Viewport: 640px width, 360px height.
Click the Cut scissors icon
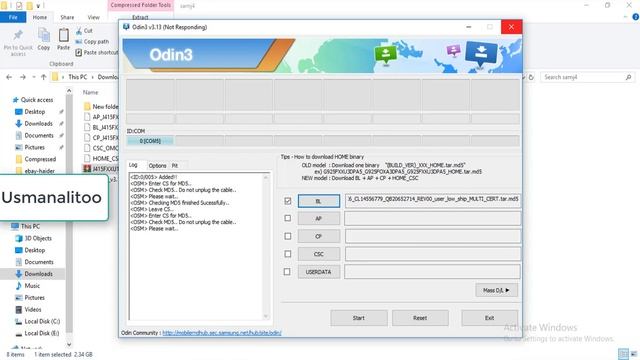pos(79,31)
